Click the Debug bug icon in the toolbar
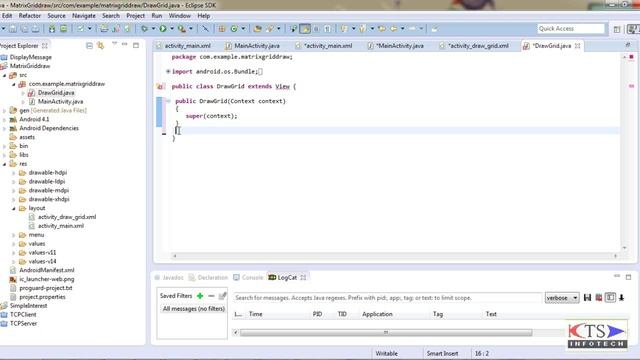The width and height of the screenshot is (640, 360). click(x=144, y=29)
